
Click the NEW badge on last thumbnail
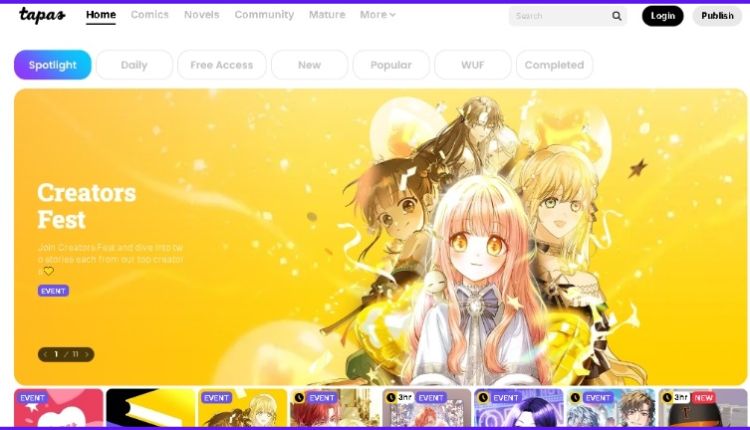click(703, 397)
